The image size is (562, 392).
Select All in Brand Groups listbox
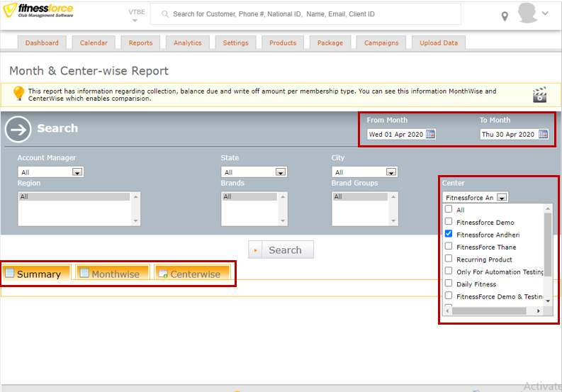pyautogui.click(x=360, y=196)
